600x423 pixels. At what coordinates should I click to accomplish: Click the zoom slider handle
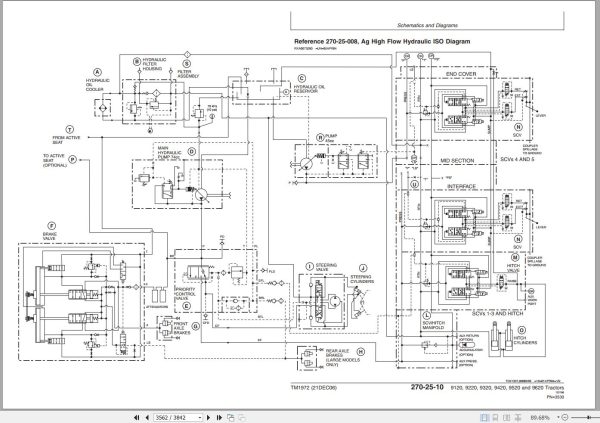pyautogui.click(x=589, y=417)
